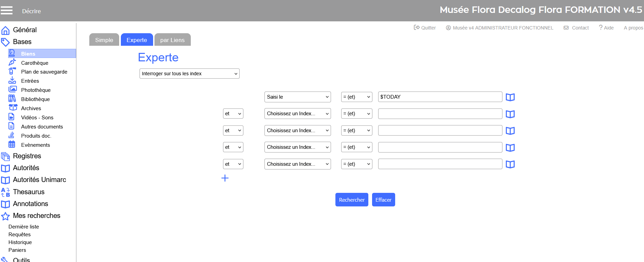Click the book icon beside $TODAY field

510,97
